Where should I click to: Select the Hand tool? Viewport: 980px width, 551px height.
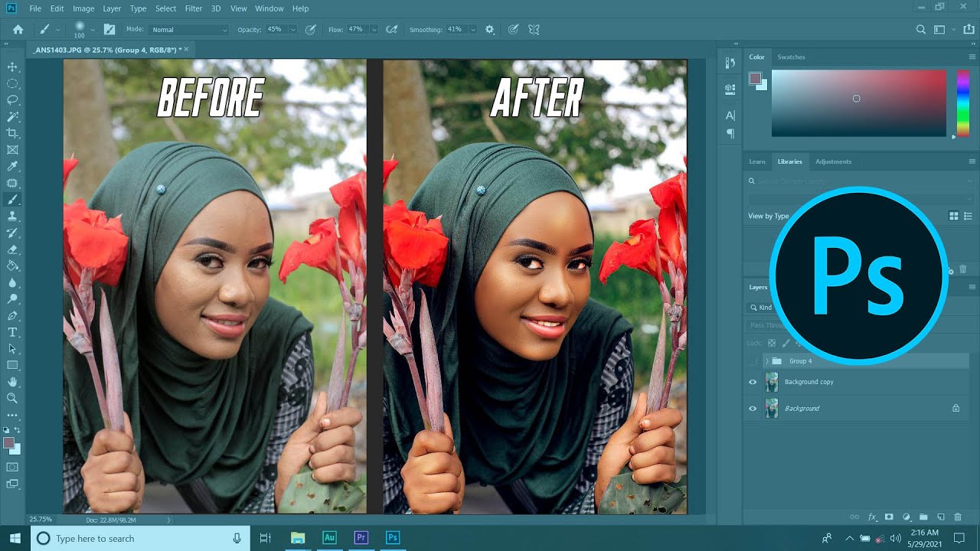point(12,382)
